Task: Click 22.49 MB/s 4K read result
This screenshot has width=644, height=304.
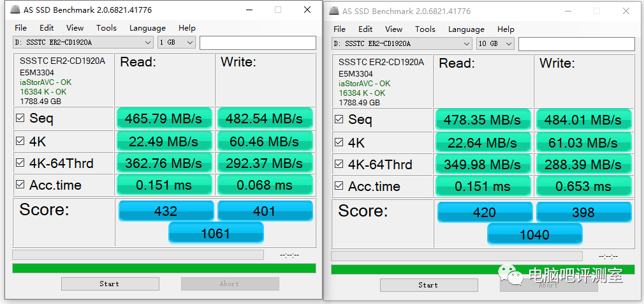Action: pyautogui.click(x=165, y=141)
